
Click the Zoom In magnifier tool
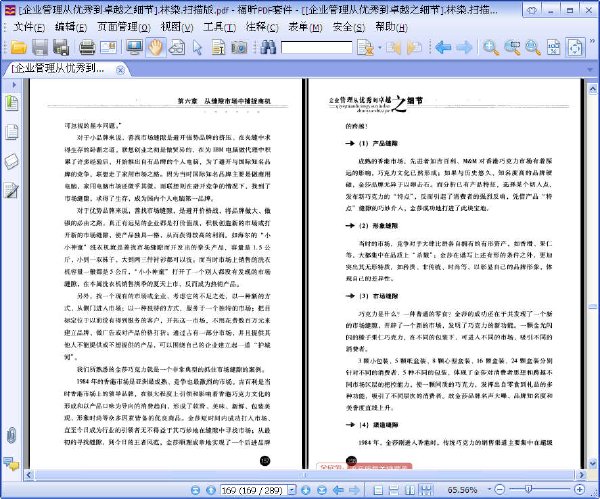tap(491, 48)
